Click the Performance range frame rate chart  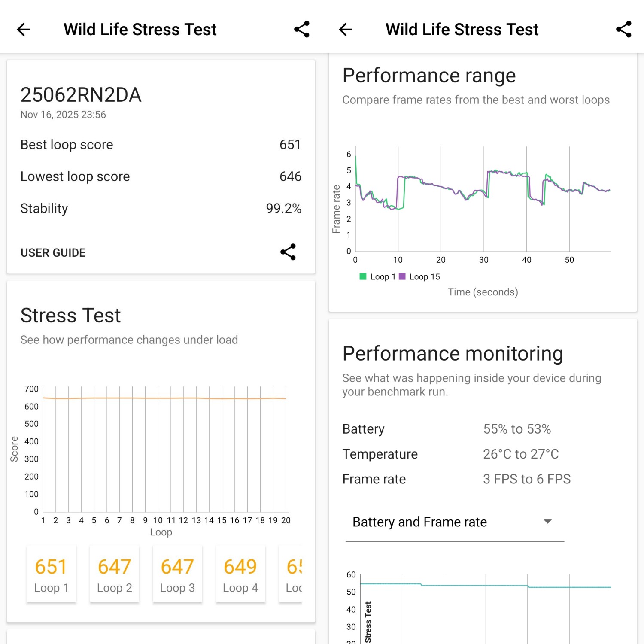(483, 200)
